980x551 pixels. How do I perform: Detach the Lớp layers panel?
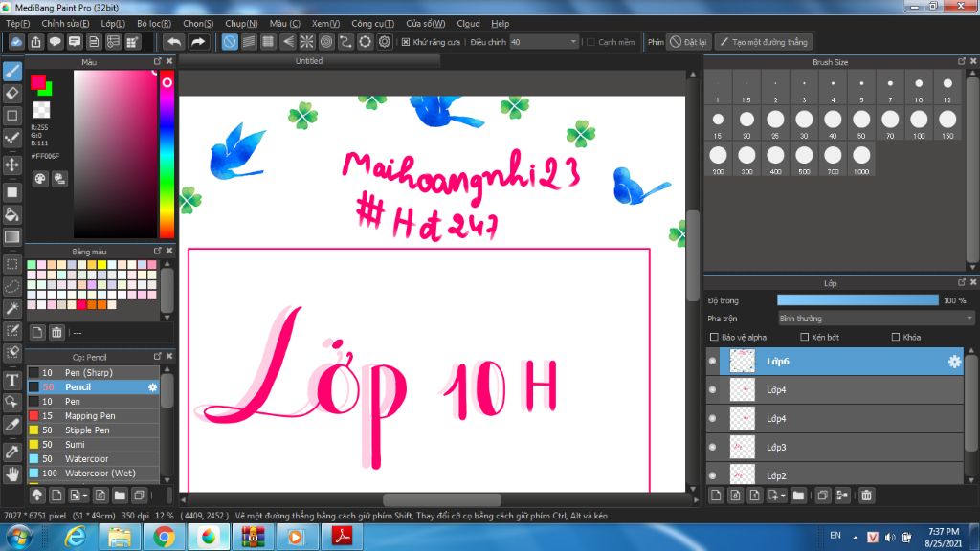[961, 282]
